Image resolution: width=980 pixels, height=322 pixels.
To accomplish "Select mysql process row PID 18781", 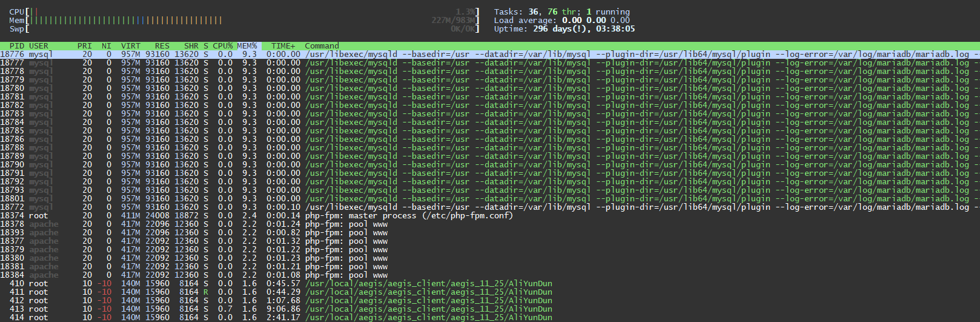I will click(490, 97).
